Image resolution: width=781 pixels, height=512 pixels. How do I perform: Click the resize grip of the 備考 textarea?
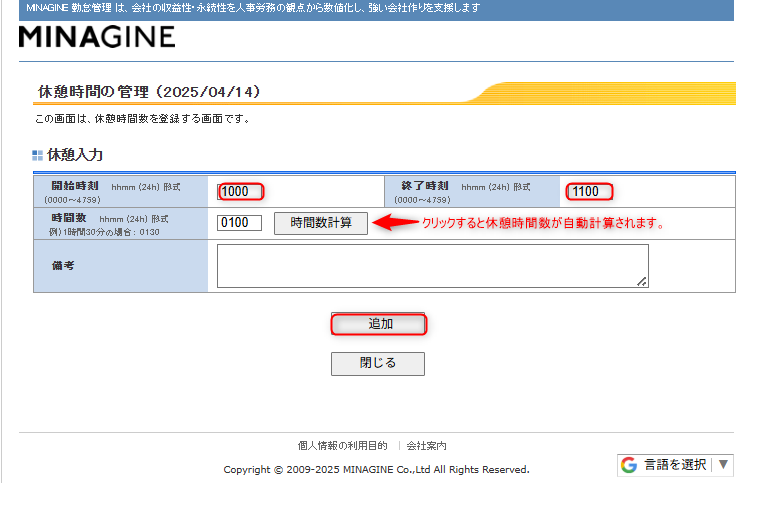pos(642,282)
